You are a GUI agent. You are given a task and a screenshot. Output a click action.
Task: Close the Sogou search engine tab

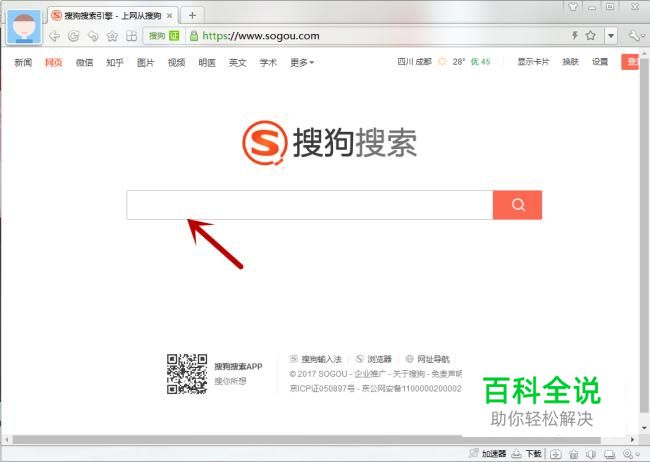coord(170,16)
